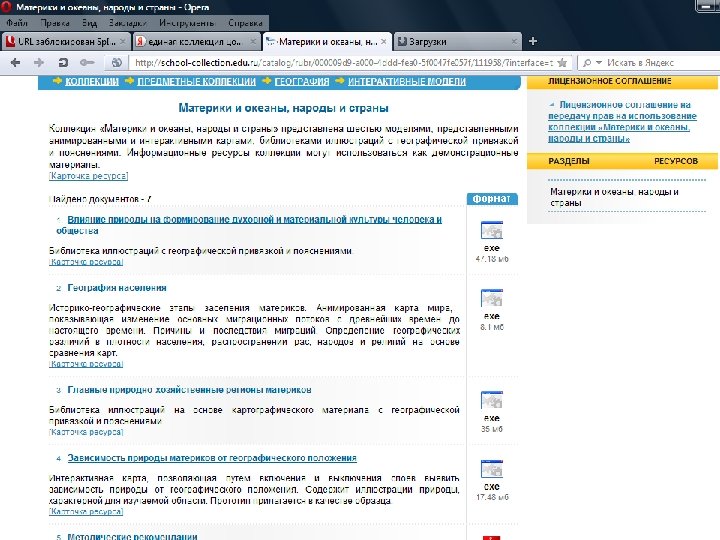Open the Закладки menu

point(128,22)
